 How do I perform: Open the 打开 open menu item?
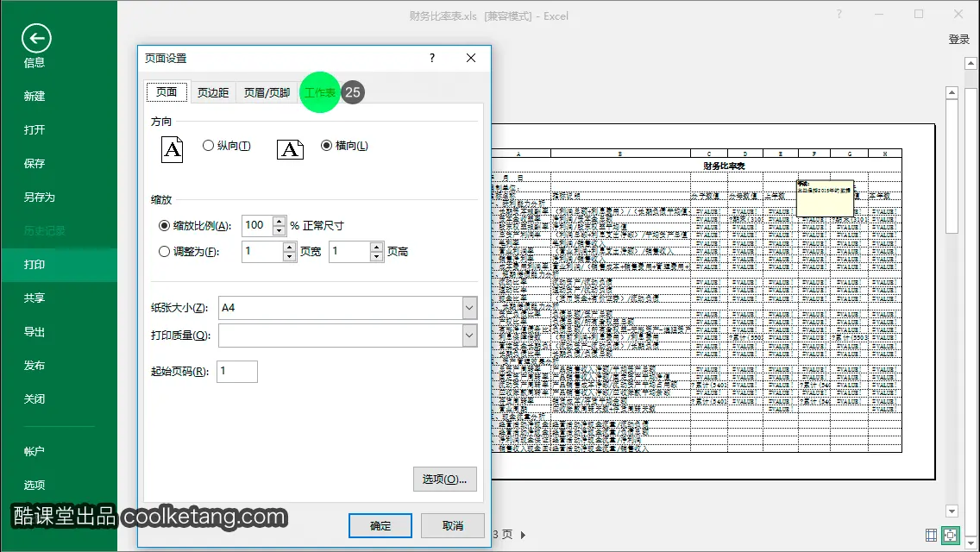tap(35, 130)
